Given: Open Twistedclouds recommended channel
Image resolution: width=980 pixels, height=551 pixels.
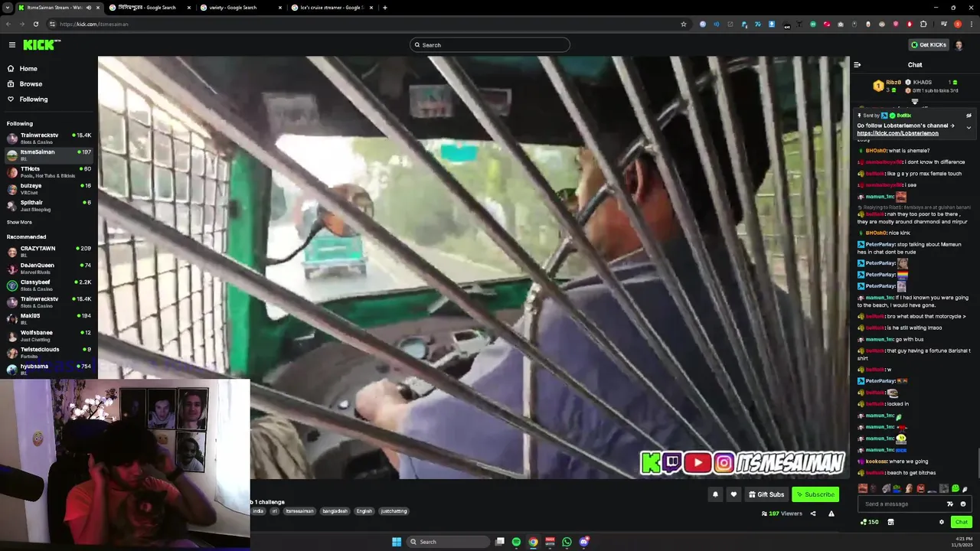Looking at the screenshot, I should [49, 353].
